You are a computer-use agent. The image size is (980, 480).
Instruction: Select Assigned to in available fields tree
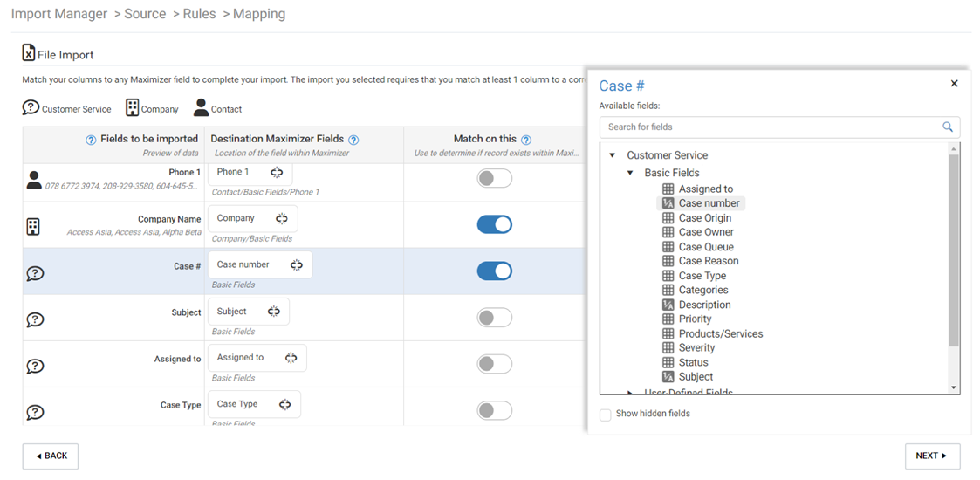click(706, 189)
